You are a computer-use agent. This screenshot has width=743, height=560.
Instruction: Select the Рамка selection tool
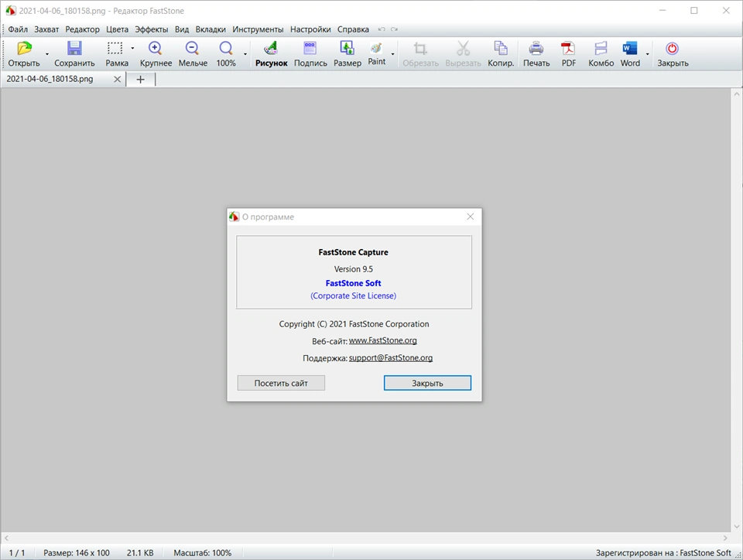click(x=117, y=54)
